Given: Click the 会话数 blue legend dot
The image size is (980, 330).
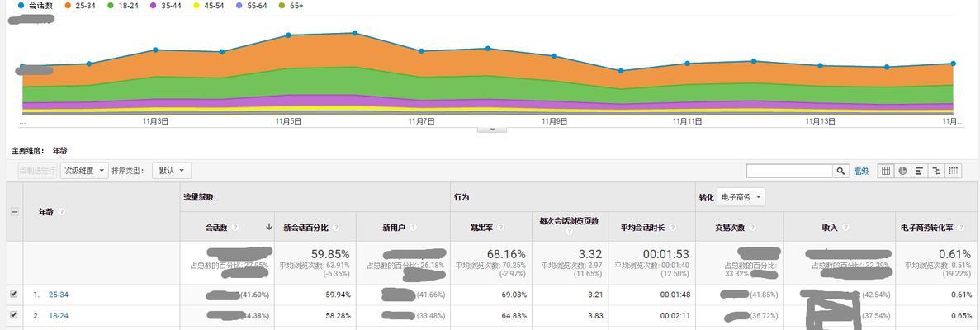Looking at the screenshot, I should pos(21,6).
